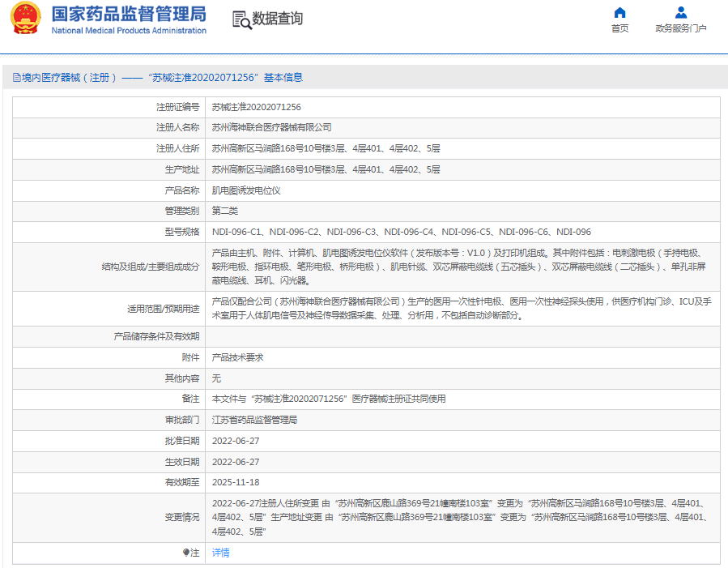Open the 首页 text link
The image size is (728, 568).
click(619, 29)
